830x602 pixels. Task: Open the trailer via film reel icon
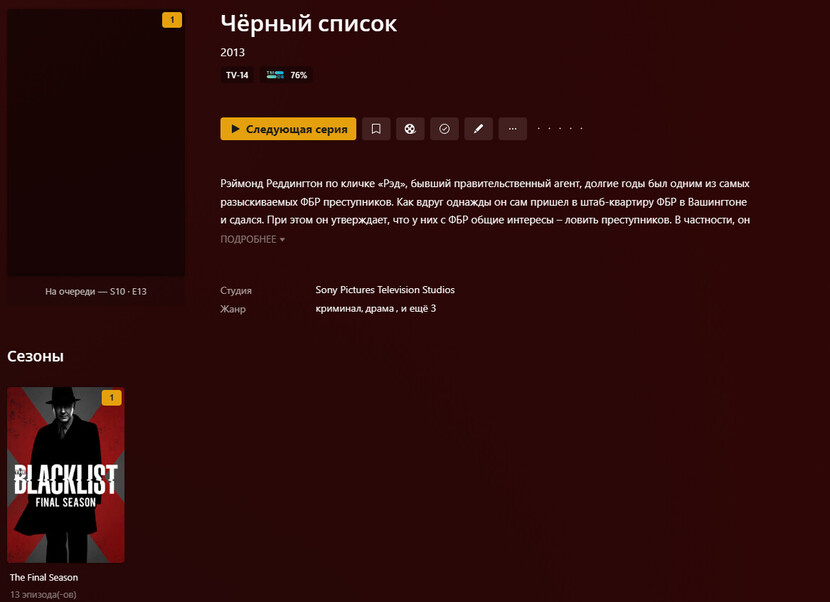tap(410, 129)
